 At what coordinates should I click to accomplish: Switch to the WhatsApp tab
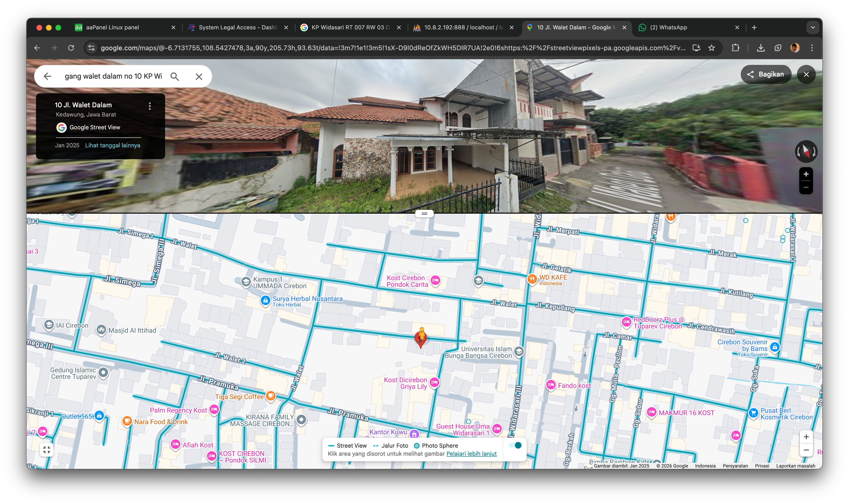[x=668, y=27]
